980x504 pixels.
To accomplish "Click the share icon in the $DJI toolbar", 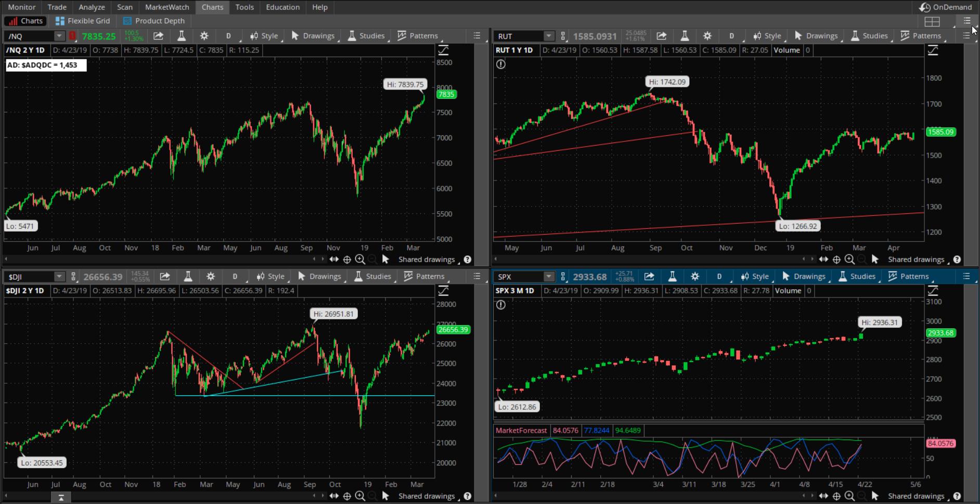I will coord(164,277).
